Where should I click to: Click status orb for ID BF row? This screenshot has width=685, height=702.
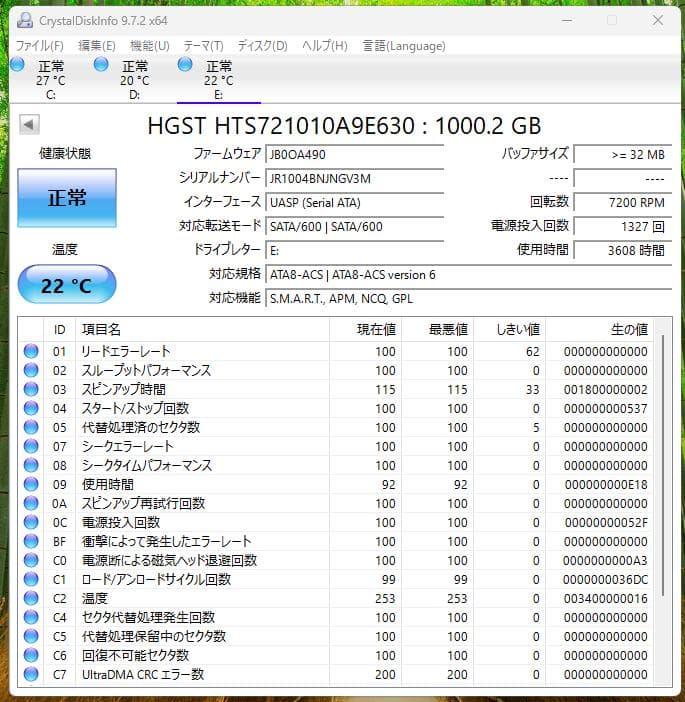31,541
